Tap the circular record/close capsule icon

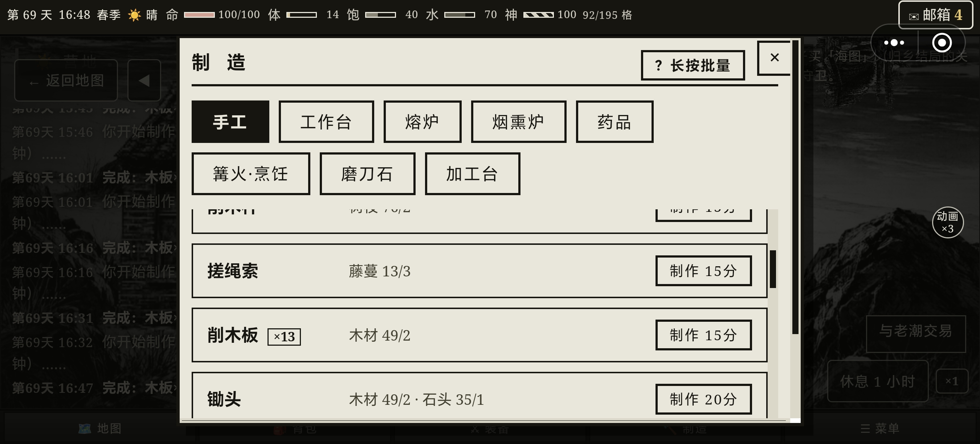(942, 42)
